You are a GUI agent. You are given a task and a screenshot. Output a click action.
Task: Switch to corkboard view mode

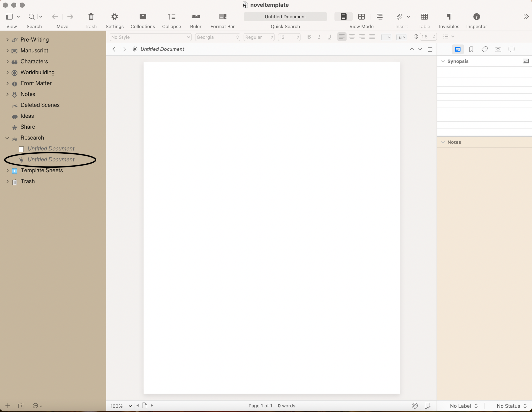(x=362, y=17)
